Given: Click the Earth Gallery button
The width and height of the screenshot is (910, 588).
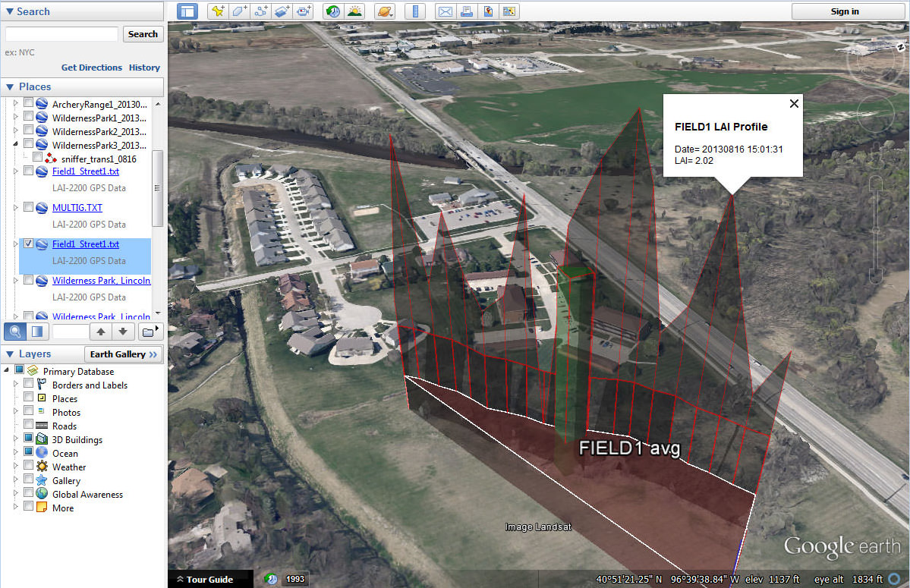Looking at the screenshot, I should click(x=124, y=354).
